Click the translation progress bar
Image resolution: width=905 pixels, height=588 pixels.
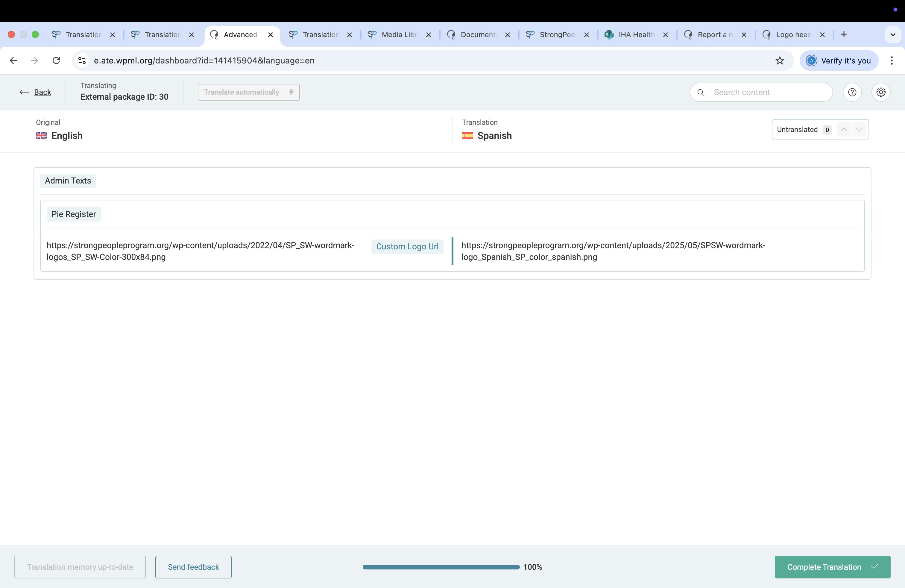click(441, 567)
